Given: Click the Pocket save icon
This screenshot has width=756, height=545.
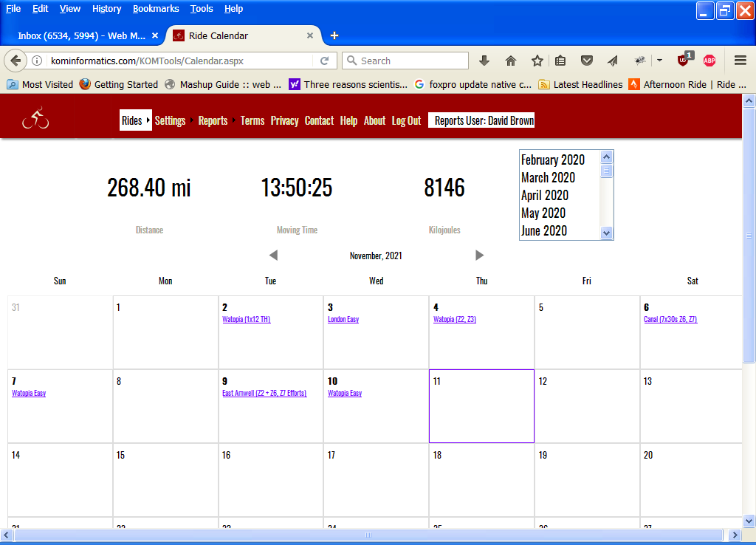Looking at the screenshot, I should [x=587, y=61].
